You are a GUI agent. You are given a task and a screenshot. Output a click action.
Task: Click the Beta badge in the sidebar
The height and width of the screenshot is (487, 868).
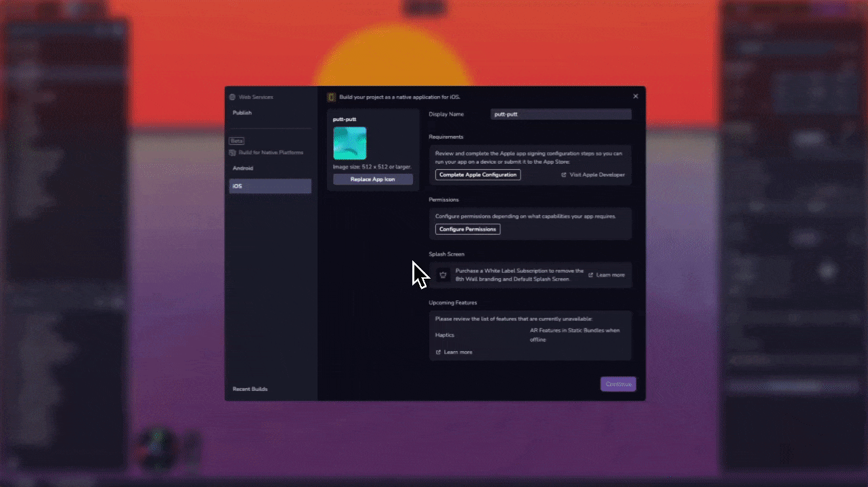pyautogui.click(x=236, y=140)
